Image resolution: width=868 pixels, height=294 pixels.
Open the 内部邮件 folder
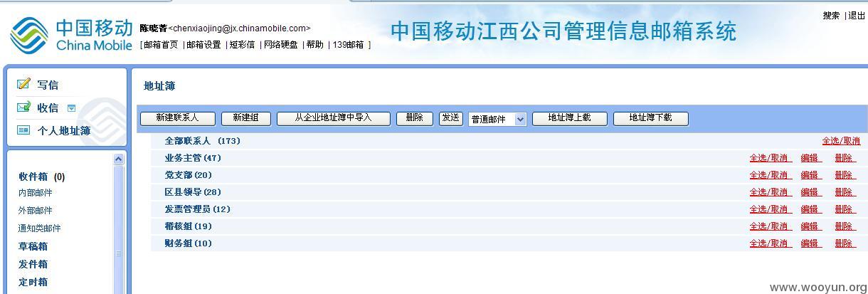pyautogui.click(x=35, y=193)
